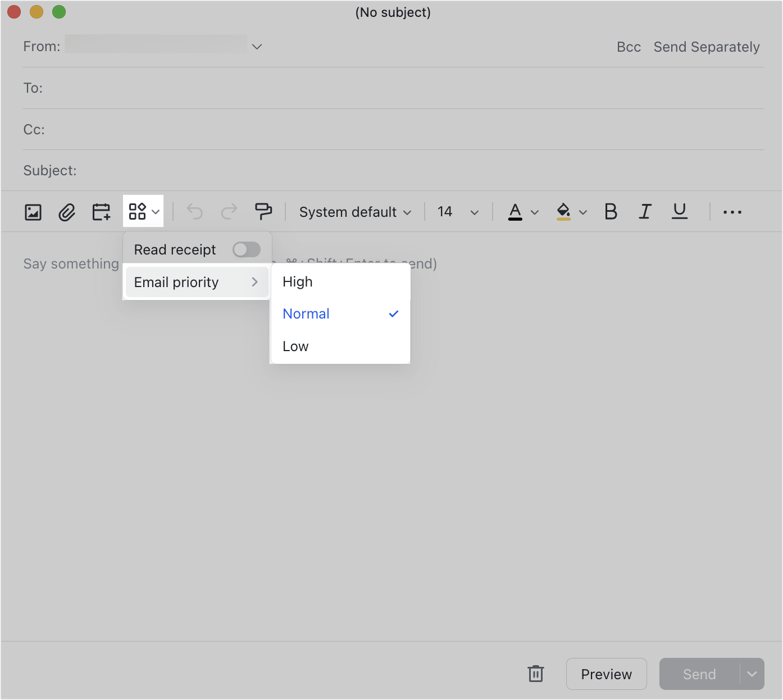The width and height of the screenshot is (783, 700).
Task: Enable the Read receipt toggle
Action: tap(246, 249)
